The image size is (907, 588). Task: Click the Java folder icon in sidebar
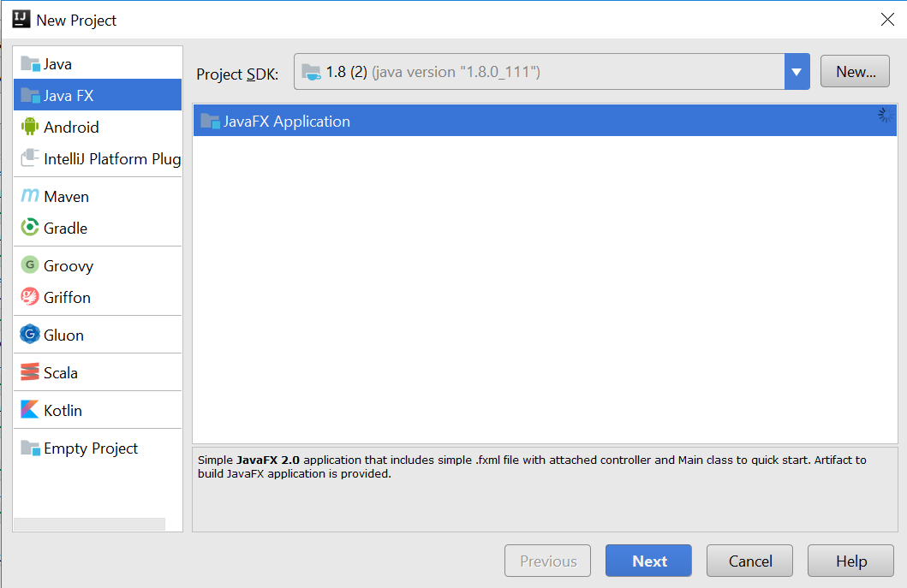click(30, 63)
